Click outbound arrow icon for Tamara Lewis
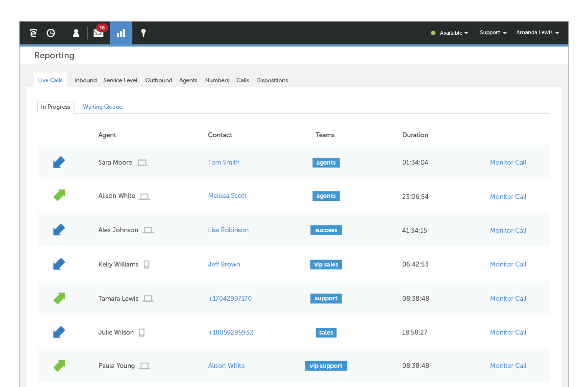 click(x=59, y=298)
